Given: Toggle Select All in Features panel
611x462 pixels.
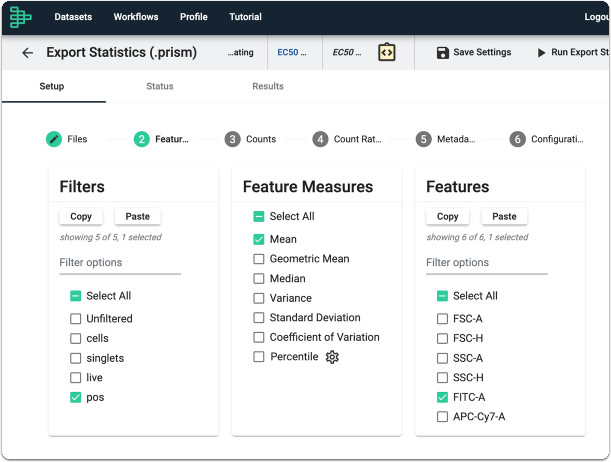Looking at the screenshot, I should click(442, 296).
